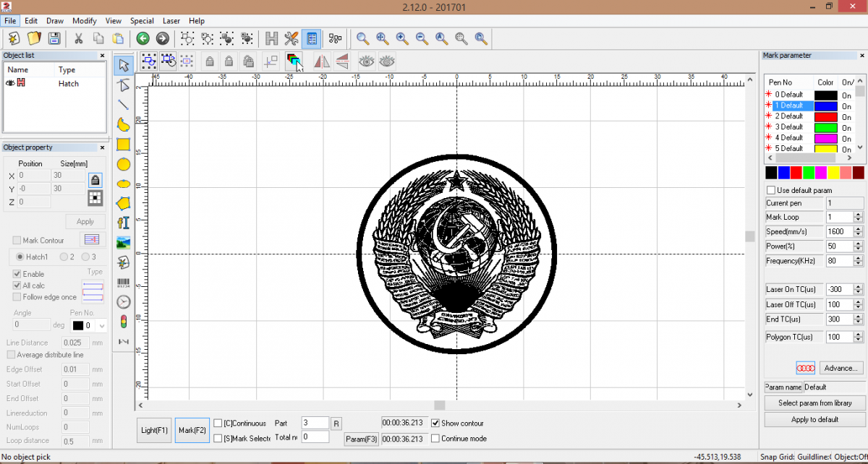Zoom in using the plus magnifier
This screenshot has width=868, height=464.
click(x=402, y=38)
